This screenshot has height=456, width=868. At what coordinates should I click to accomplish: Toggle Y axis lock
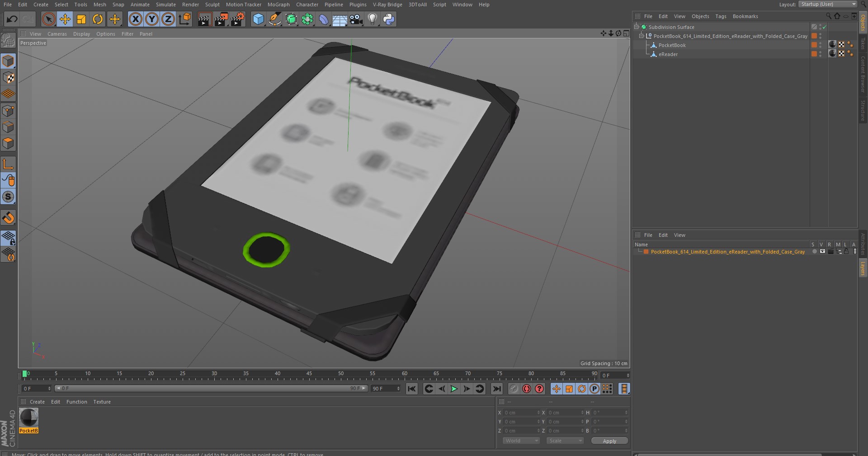[152, 19]
